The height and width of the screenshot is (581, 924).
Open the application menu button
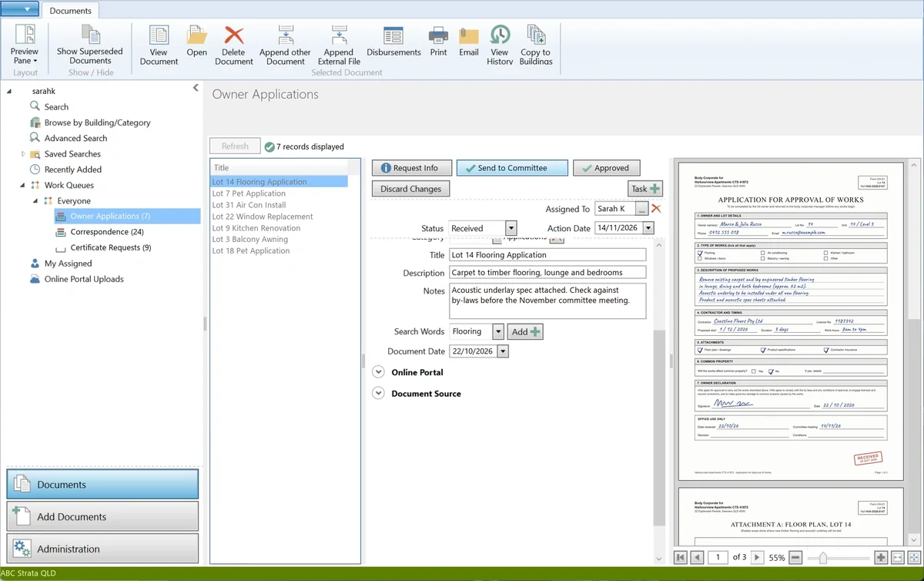(x=20, y=9)
